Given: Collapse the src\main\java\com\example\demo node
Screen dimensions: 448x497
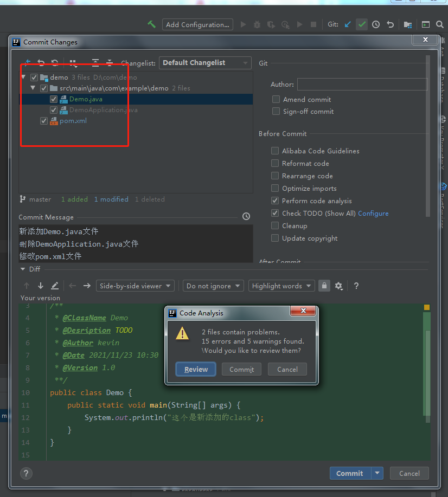Looking at the screenshot, I should (33, 88).
